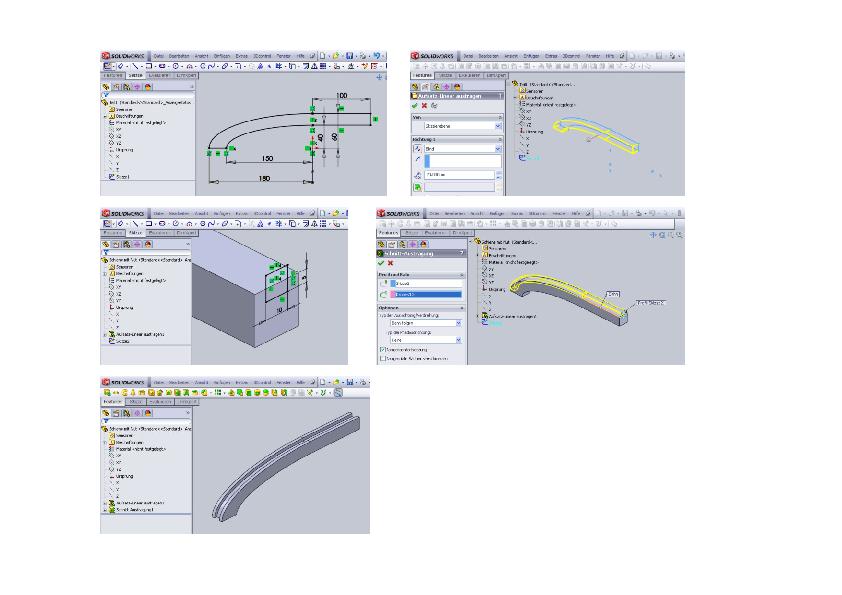The image size is (842, 595).
Task: Open Bahn folgen dropdown in Schnitt-Austragung options
Action: point(458,323)
